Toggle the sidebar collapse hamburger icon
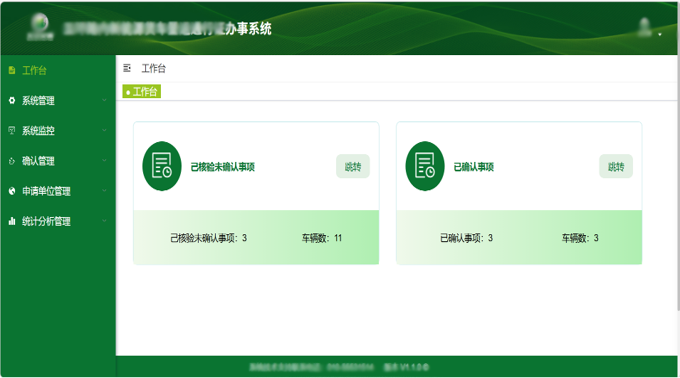This screenshot has width=680, height=378. click(x=127, y=68)
